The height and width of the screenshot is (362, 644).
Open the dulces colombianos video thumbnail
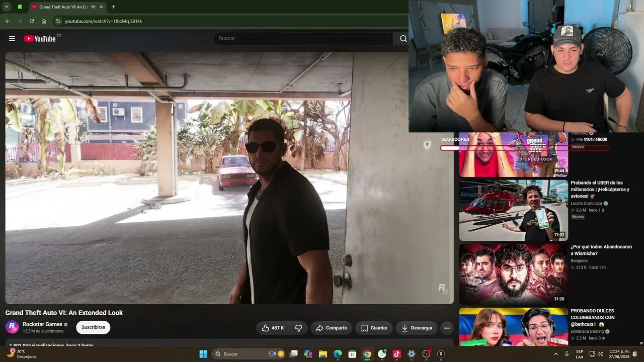click(x=513, y=327)
